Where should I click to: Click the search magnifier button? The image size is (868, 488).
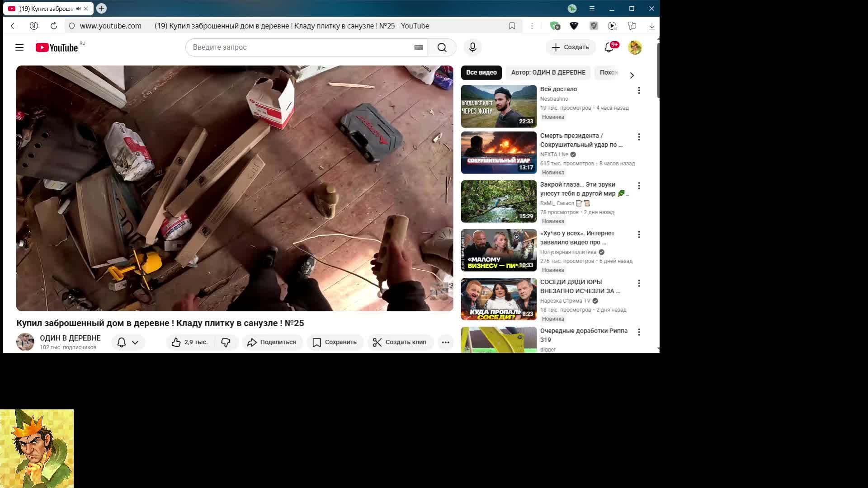442,47
